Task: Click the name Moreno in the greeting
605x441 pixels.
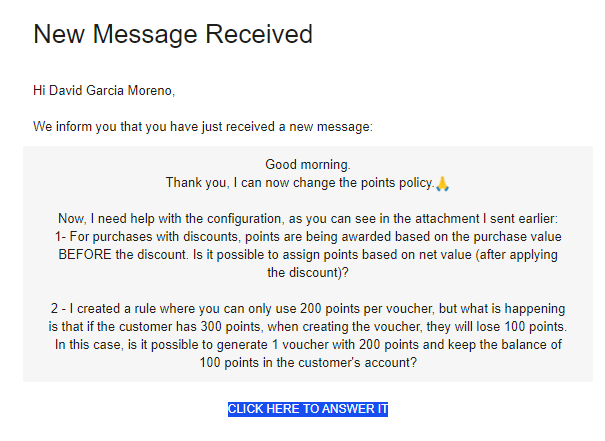Action: (x=151, y=91)
